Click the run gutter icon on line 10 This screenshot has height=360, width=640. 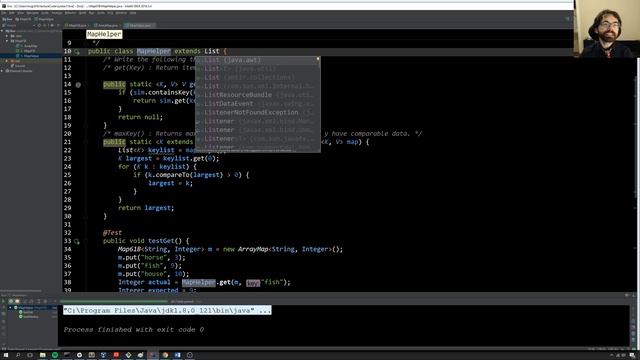pyautogui.click(x=77, y=51)
